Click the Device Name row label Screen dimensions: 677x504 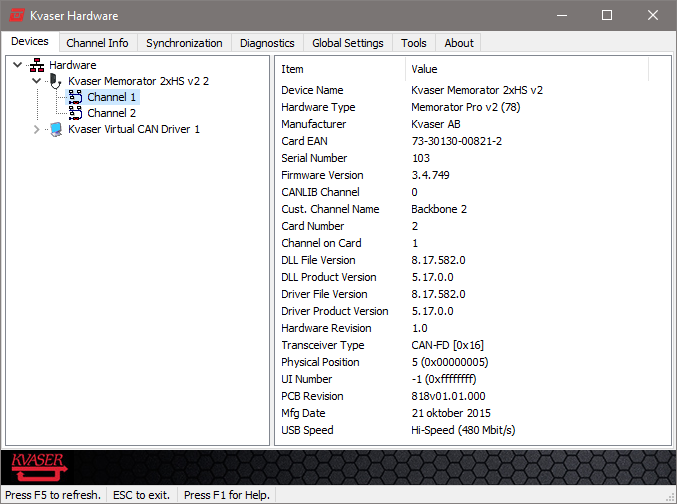(x=312, y=90)
